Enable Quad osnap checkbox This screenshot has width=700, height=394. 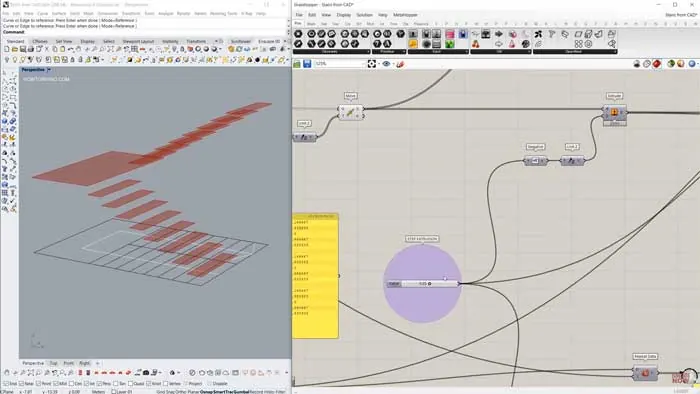point(131,384)
